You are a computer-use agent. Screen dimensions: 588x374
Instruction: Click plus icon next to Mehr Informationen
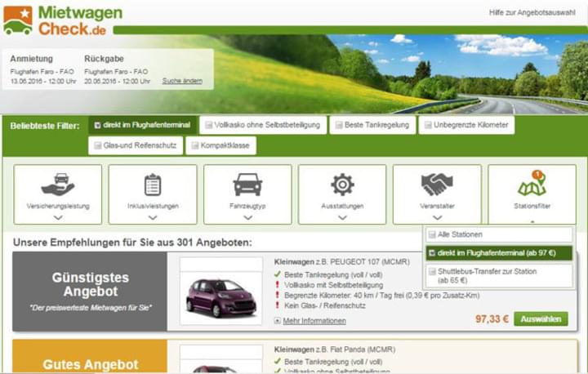click(278, 321)
